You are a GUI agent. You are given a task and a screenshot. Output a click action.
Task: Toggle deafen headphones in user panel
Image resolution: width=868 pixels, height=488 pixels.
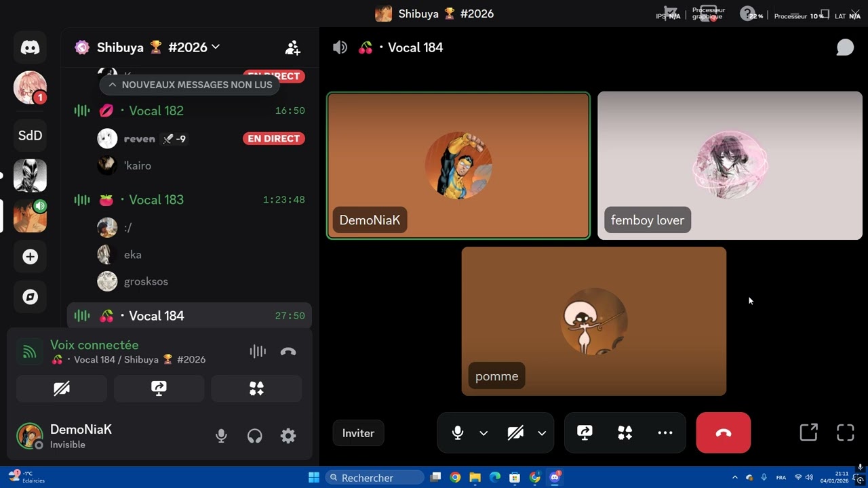click(255, 436)
